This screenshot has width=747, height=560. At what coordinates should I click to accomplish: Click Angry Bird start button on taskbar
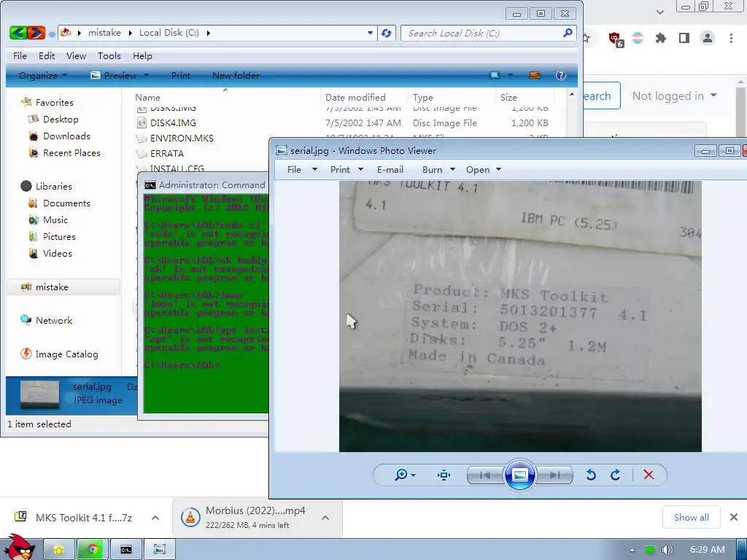tap(20, 548)
